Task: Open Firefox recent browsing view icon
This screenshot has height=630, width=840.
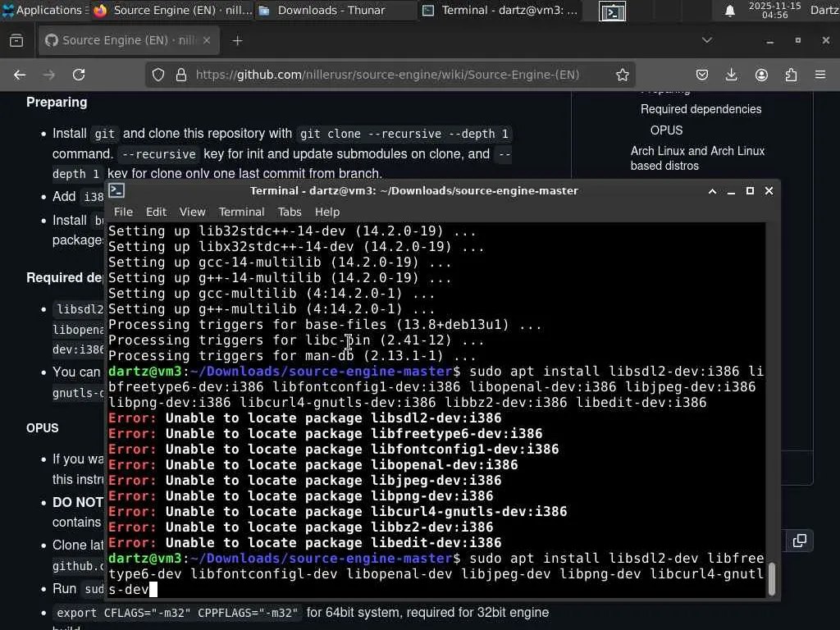Action: coord(16,40)
